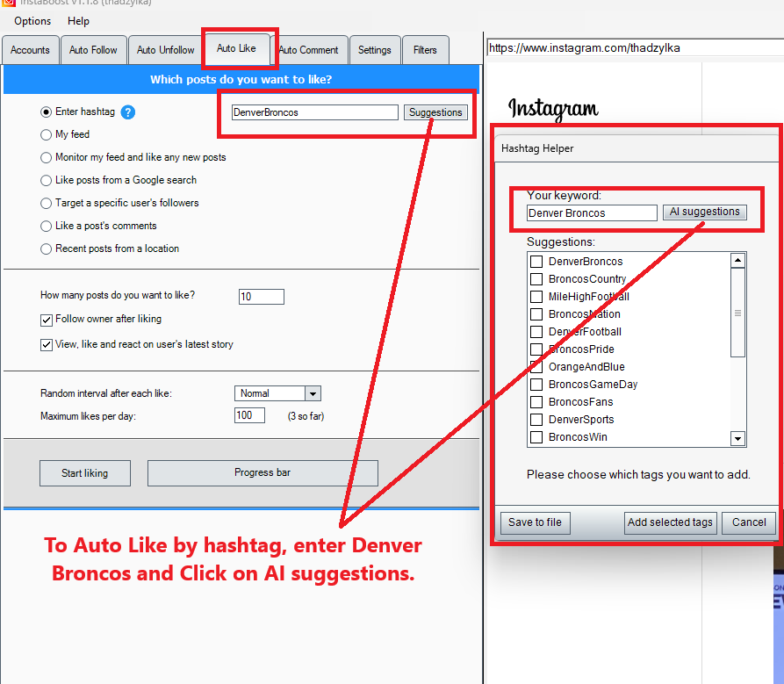Select Like posts from a Google search
Screen dimensions: 784x684
[46, 181]
